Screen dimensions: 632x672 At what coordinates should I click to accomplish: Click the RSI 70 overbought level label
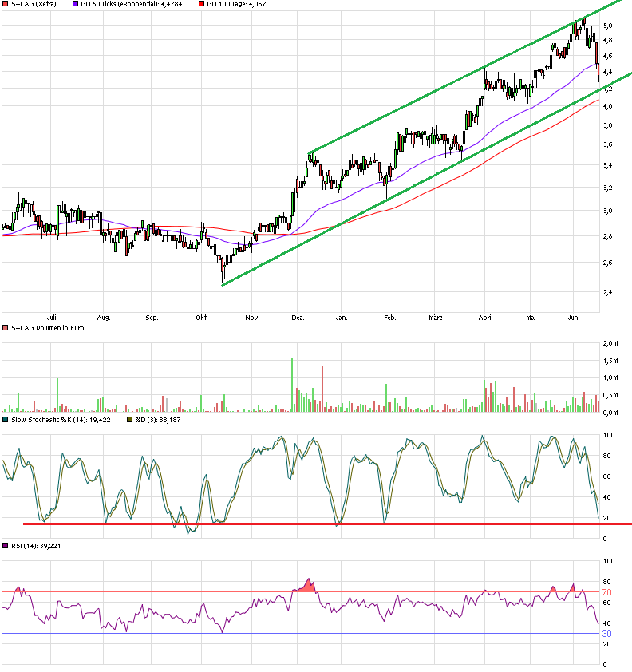(606, 592)
